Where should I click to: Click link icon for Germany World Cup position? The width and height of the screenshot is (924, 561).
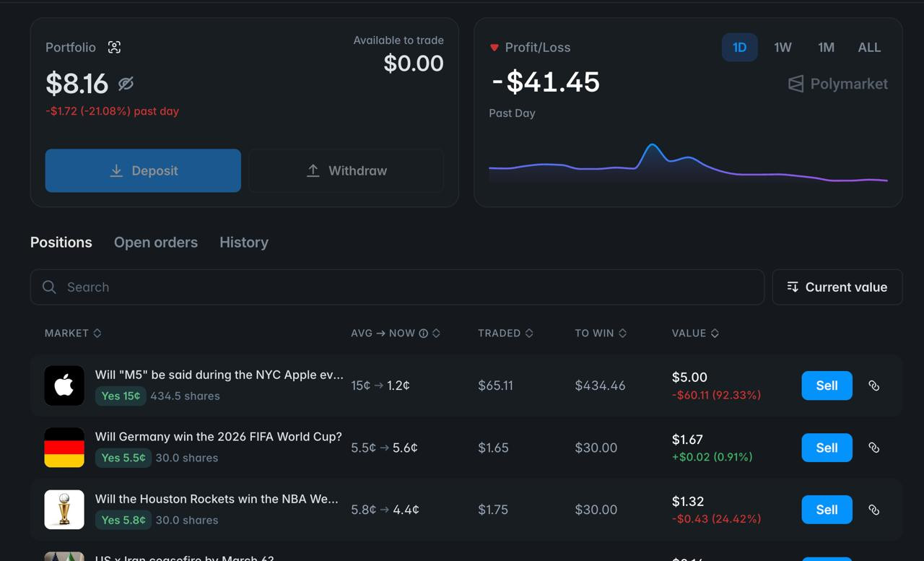pyautogui.click(x=873, y=448)
